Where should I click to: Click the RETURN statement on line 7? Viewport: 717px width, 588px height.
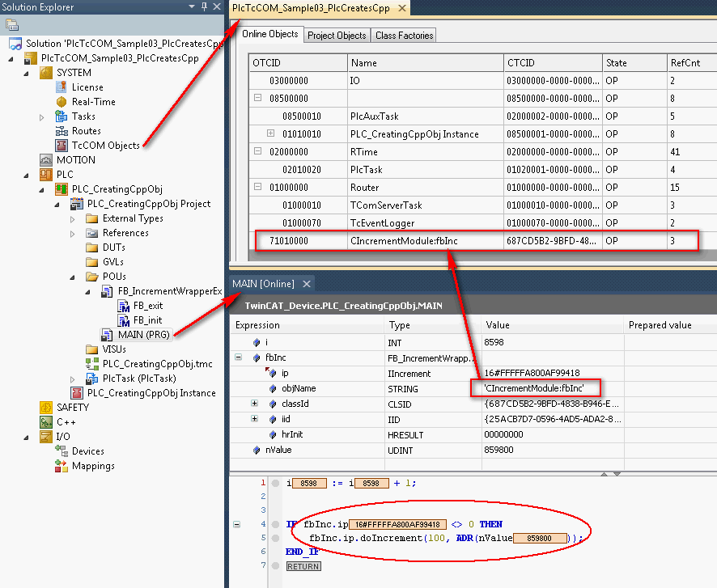point(303,566)
